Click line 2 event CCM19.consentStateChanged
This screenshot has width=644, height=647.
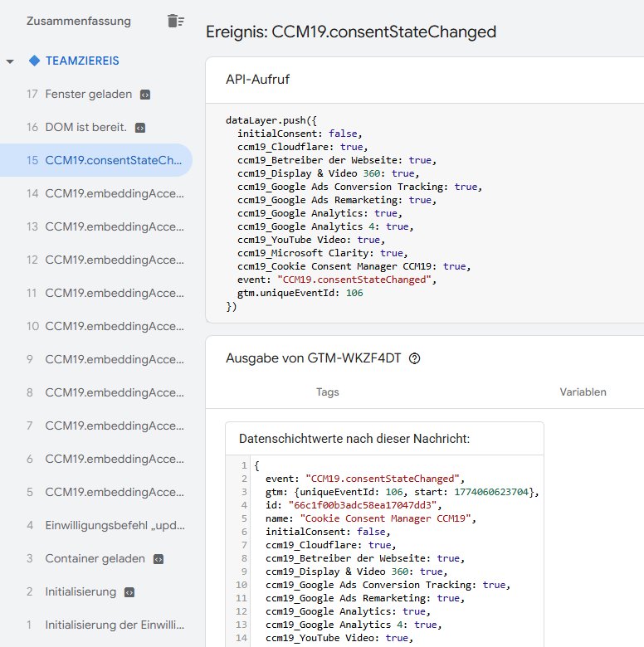tap(365, 479)
